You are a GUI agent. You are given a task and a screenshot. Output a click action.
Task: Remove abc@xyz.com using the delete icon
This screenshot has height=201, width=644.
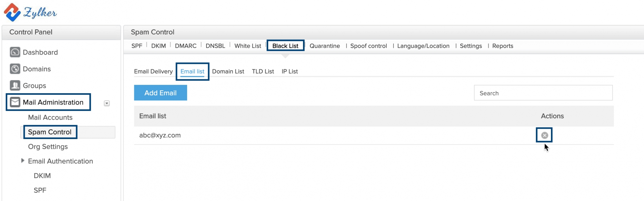tap(545, 135)
